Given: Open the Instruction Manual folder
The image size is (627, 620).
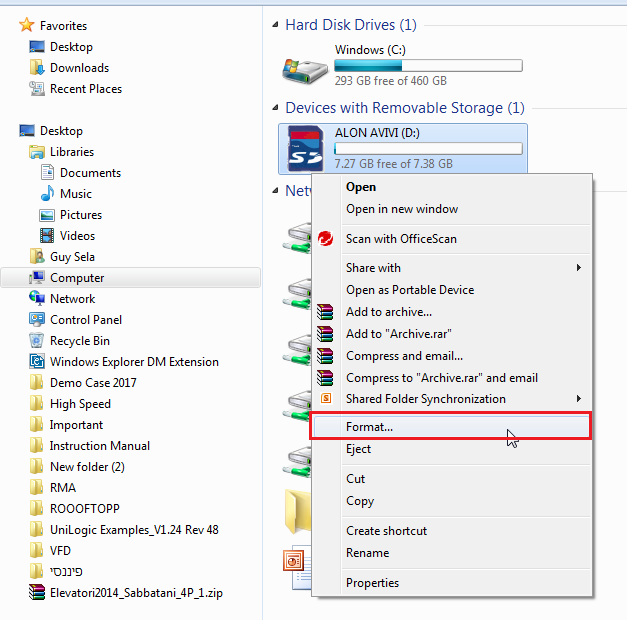Looking at the screenshot, I should pos(100,446).
